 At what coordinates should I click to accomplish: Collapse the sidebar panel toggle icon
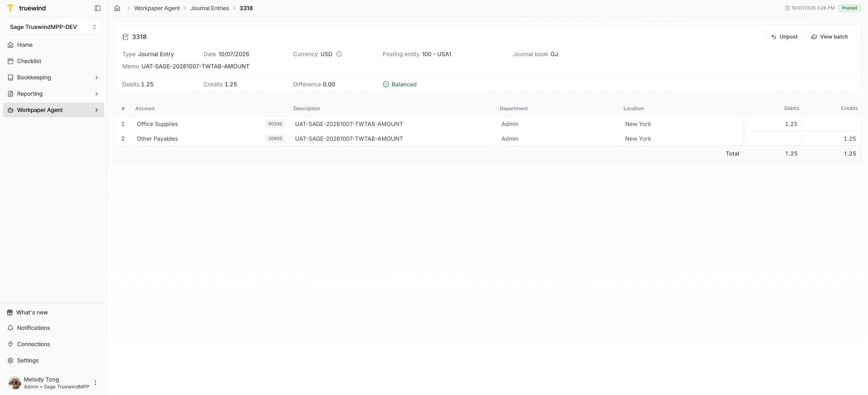[97, 8]
